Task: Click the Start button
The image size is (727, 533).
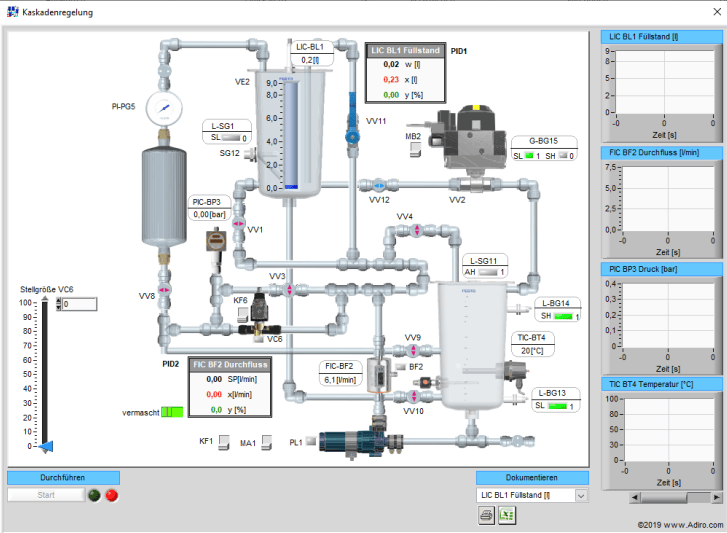Action: [46, 495]
